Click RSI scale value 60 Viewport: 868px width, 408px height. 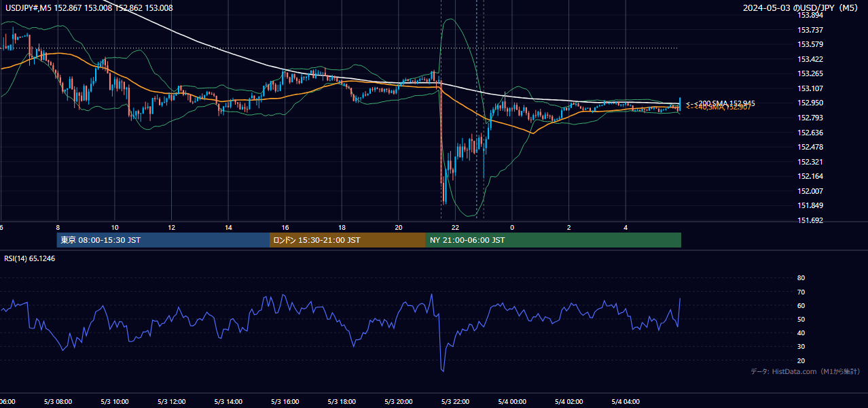[801, 305]
